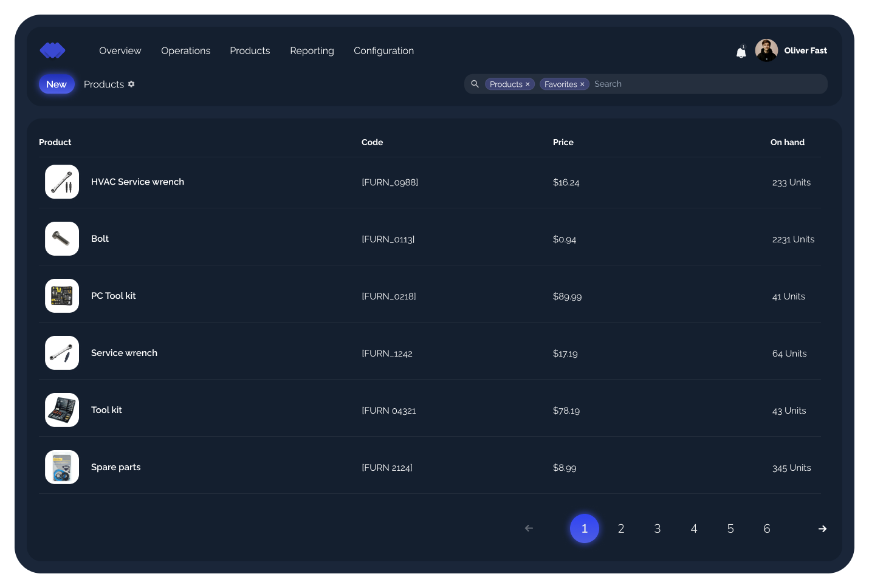Viewport: 869px width, 588px height.
Task: Go to next page arrow
Action: click(822, 528)
